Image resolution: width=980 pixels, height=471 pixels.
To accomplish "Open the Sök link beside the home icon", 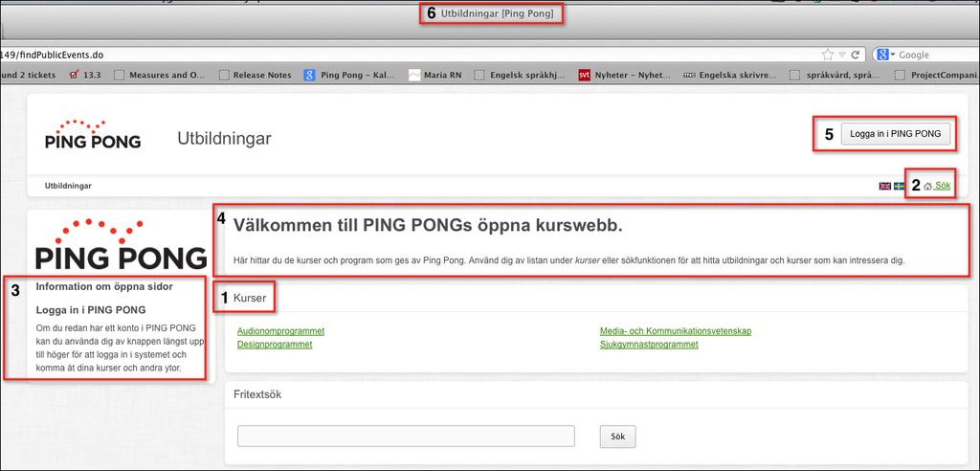I will coord(942,186).
